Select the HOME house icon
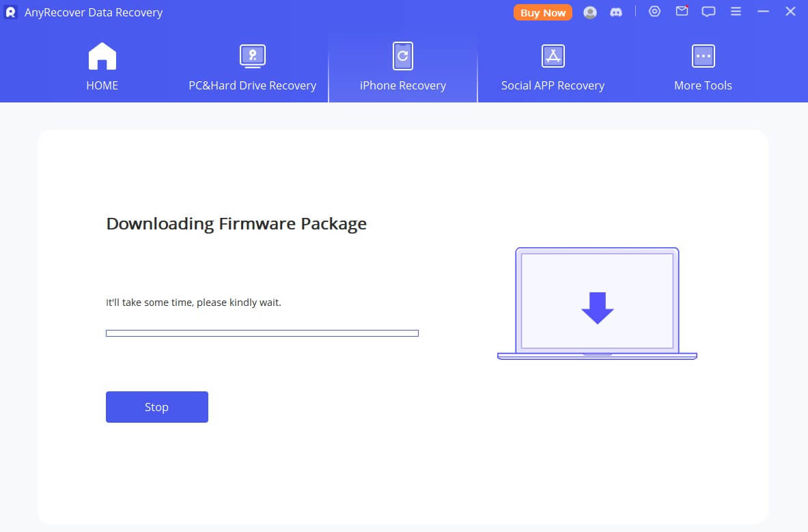The height and width of the screenshot is (532, 808). point(102,55)
